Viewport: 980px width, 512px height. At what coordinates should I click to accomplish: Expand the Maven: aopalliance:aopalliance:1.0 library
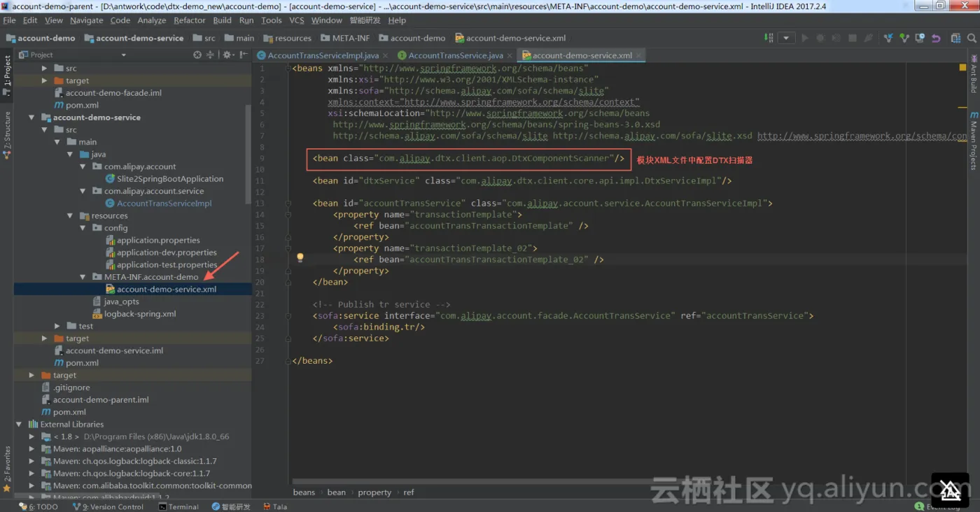pos(32,448)
